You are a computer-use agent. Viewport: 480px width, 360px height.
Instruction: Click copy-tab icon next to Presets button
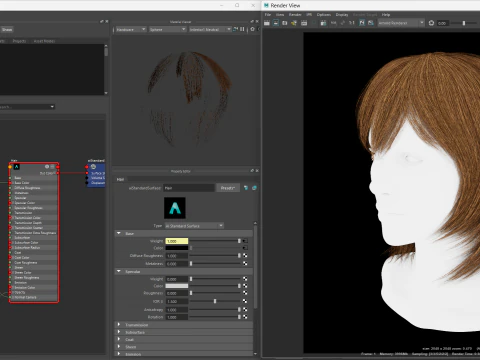pos(246,188)
